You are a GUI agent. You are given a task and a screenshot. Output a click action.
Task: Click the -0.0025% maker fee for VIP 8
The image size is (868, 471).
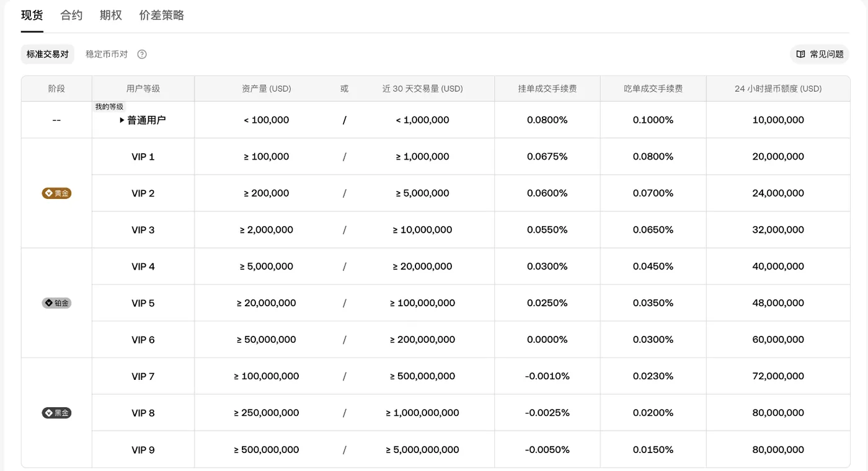coord(547,413)
